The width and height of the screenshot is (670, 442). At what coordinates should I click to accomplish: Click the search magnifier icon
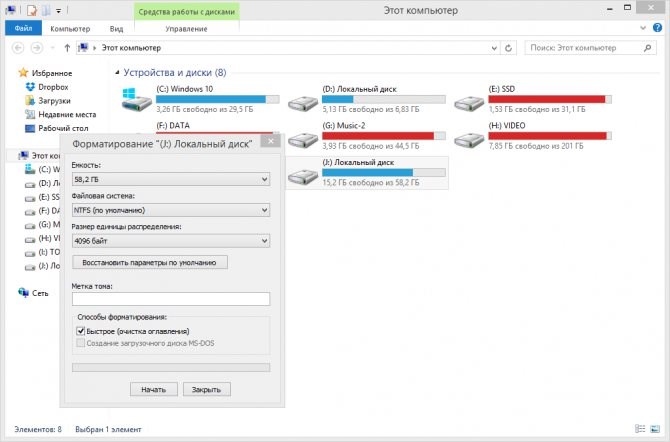pyautogui.click(x=647, y=48)
